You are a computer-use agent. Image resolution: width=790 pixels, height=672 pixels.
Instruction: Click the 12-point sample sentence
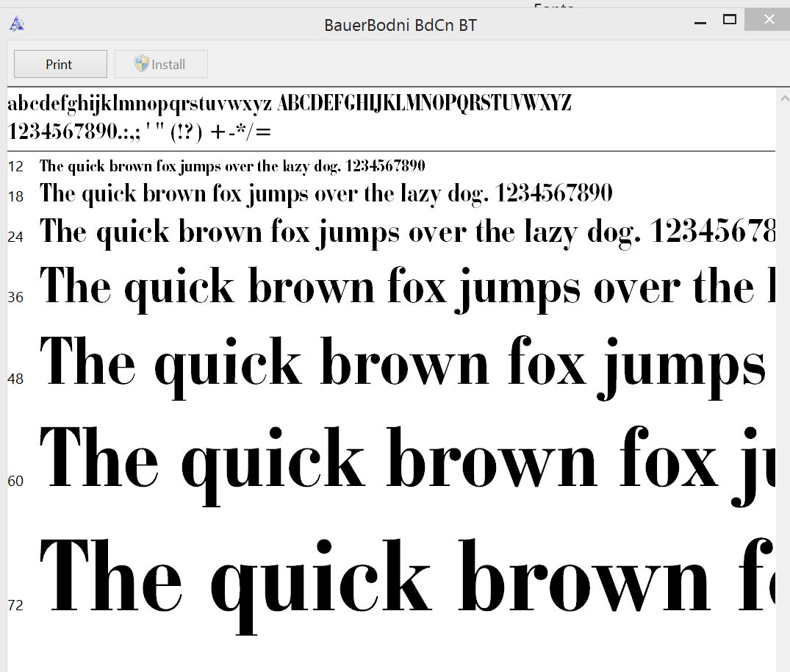pyautogui.click(x=231, y=166)
